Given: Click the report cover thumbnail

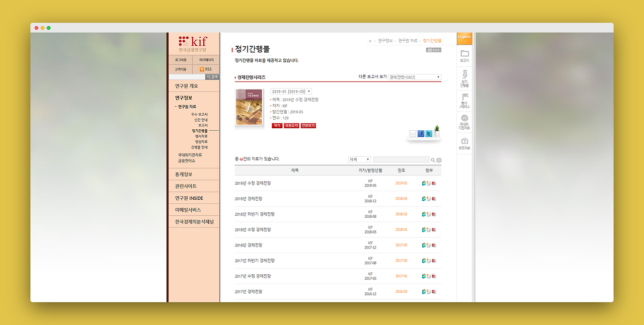Looking at the screenshot, I should click(x=249, y=107).
